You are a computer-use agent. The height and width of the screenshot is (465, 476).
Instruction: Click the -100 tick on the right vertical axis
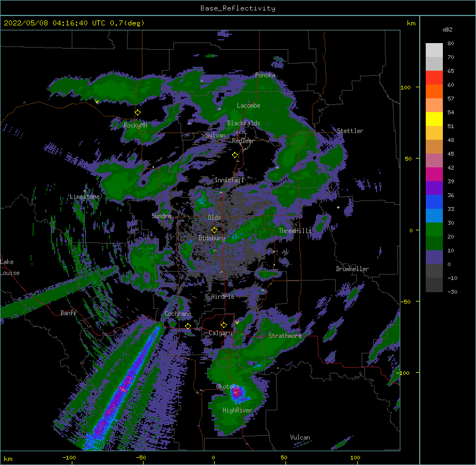(404, 373)
